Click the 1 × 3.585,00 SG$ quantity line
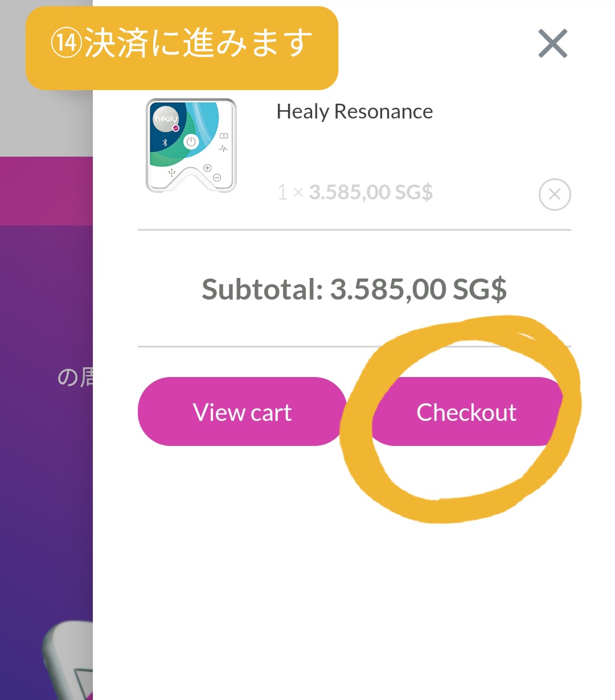 coord(355,193)
